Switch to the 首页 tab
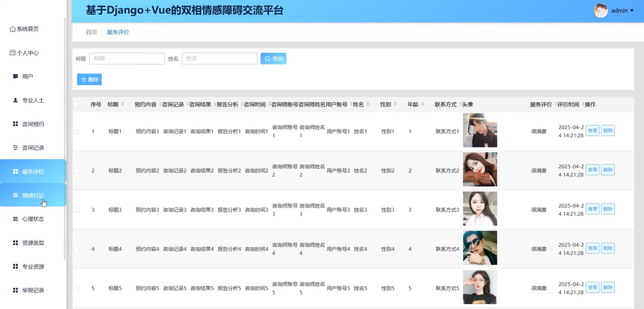The image size is (644, 309). click(x=91, y=32)
